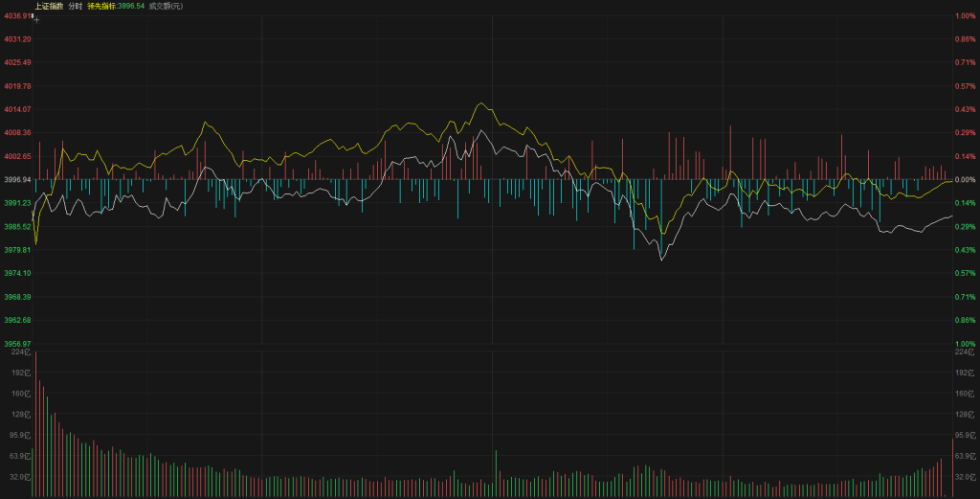
Task: Select the 成交额(元) turnover label
Action: coord(167,6)
